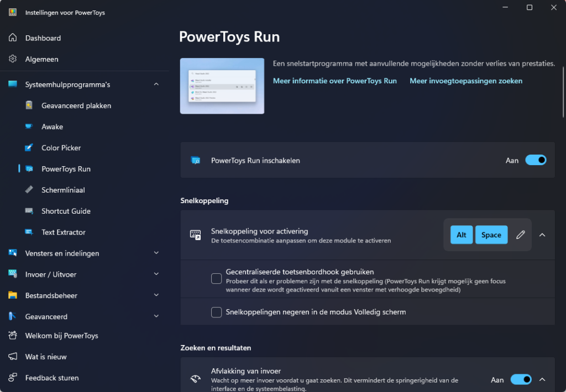Image resolution: width=566 pixels, height=392 pixels.
Task: Click the Afvlakking van invoer icon
Action: (195, 379)
